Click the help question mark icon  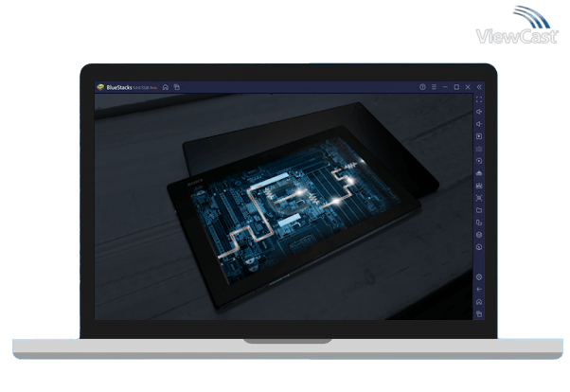point(422,87)
